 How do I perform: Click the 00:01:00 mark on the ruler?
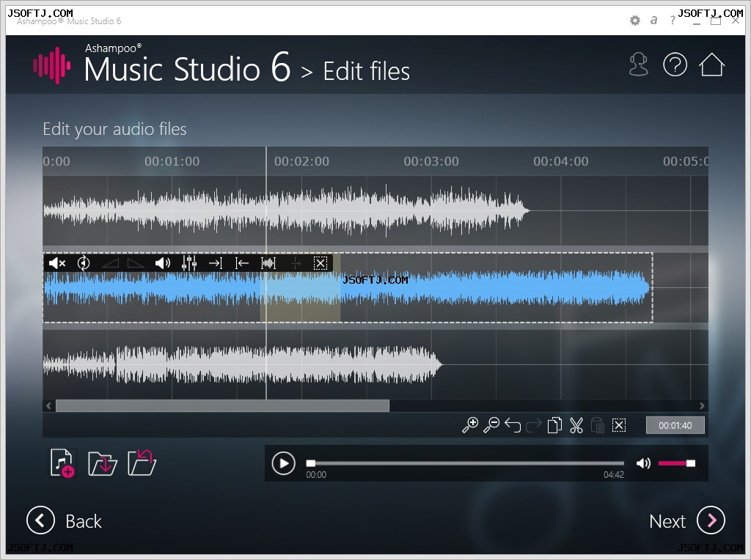172,161
